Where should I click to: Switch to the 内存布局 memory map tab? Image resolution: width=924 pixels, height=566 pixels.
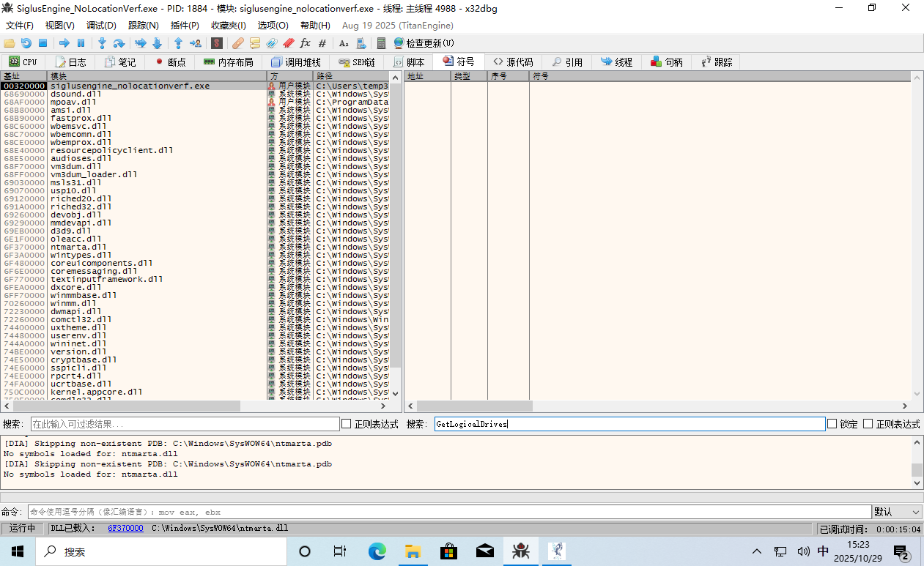228,62
